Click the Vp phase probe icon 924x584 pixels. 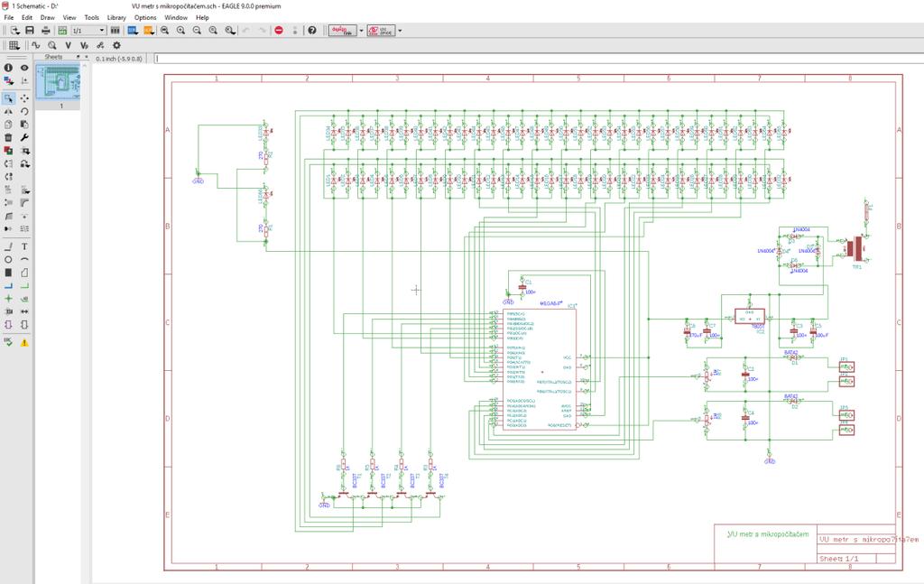coord(84,45)
